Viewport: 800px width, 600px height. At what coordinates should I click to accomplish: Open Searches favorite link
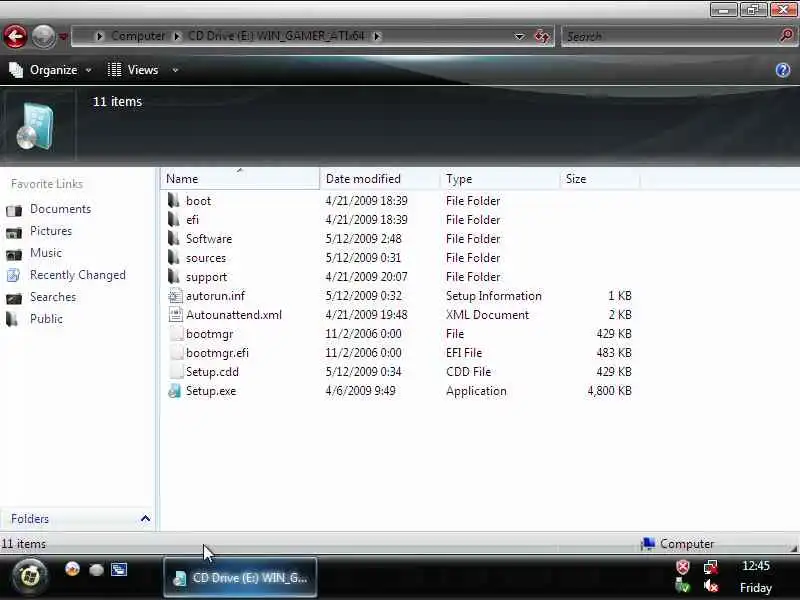tap(53, 297)
